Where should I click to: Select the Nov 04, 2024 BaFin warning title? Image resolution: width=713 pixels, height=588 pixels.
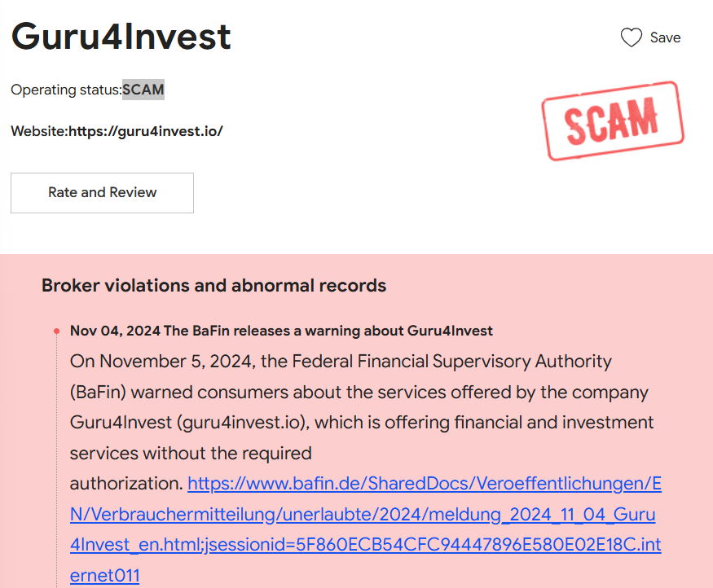(x=281, y=331)
